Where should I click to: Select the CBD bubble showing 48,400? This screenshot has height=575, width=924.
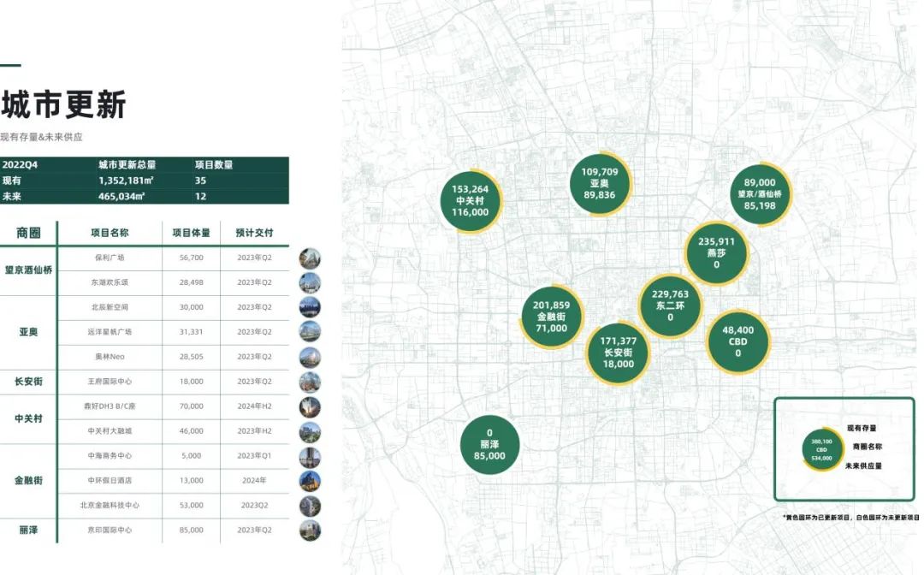pyautogui.click(x=737, y=341)
